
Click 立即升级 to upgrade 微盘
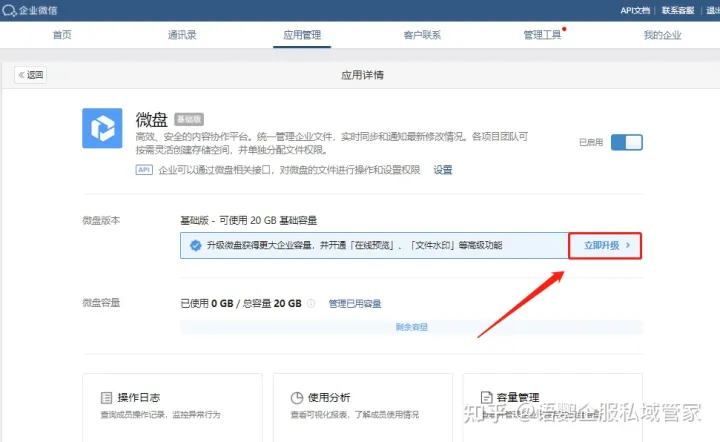click(x=605, y=245)
